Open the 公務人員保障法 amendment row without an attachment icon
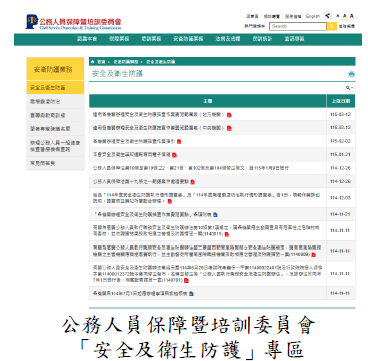368x361 pixels. [191, 168]
